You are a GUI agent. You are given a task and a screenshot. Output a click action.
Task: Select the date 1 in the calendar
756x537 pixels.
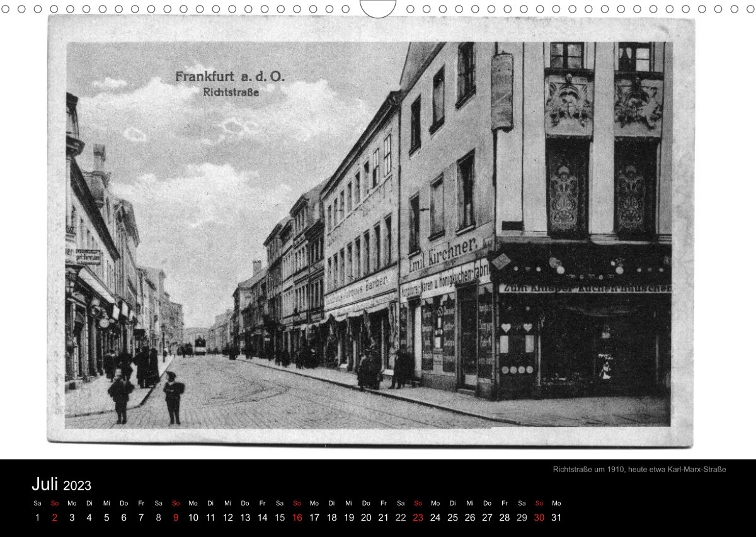(37, 517)
